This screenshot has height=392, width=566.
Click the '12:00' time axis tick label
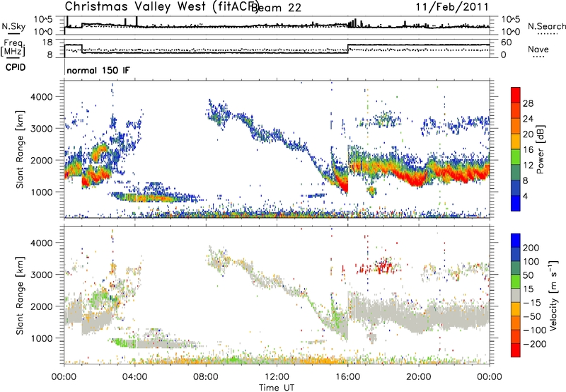click(x=277, y=377)
